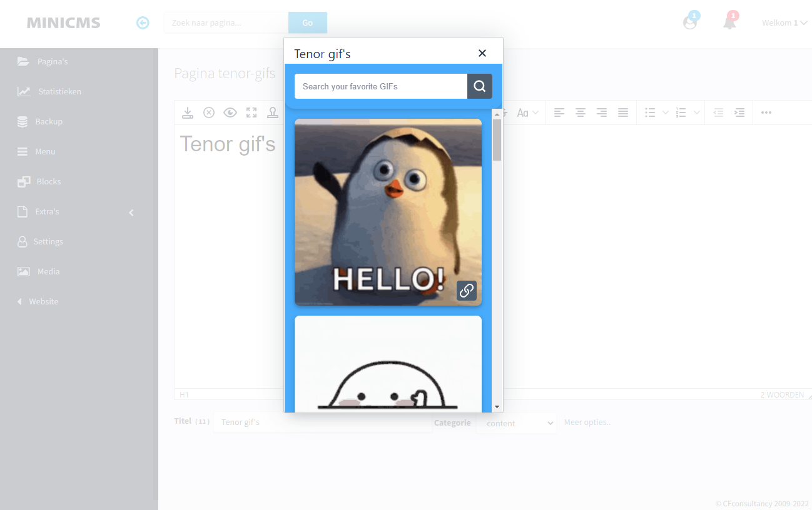Click the Go search button
This screenshot has height=510, width=812.
tap(308, 22)
